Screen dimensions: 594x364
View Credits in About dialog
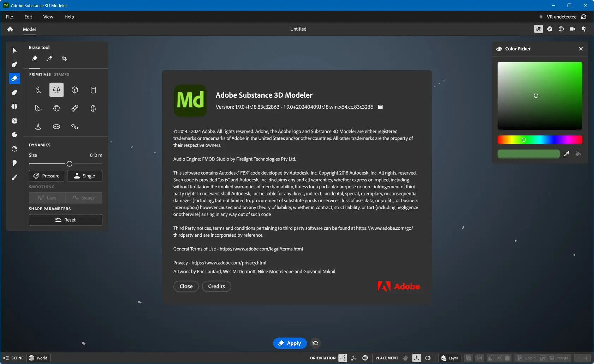216,286
